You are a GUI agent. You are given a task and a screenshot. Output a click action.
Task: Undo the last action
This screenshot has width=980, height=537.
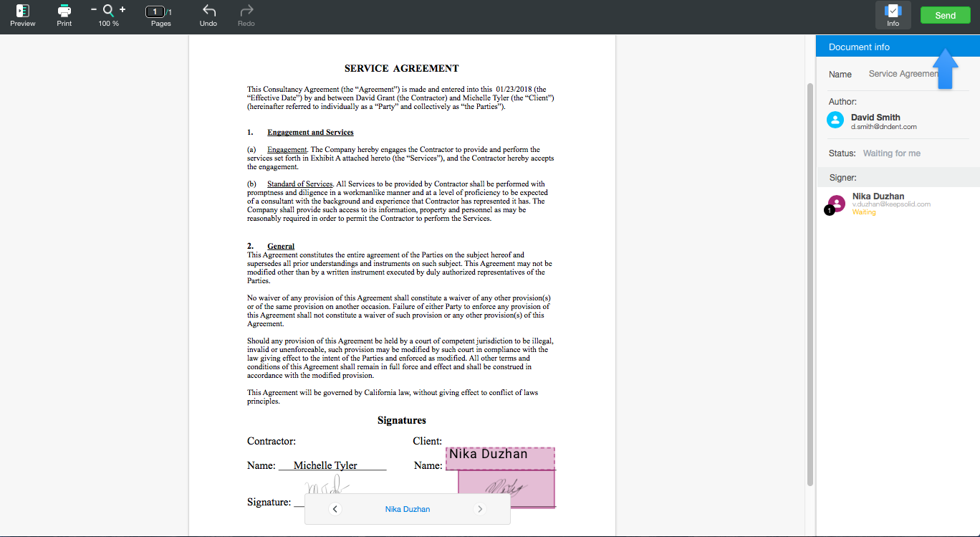[208, 11]
